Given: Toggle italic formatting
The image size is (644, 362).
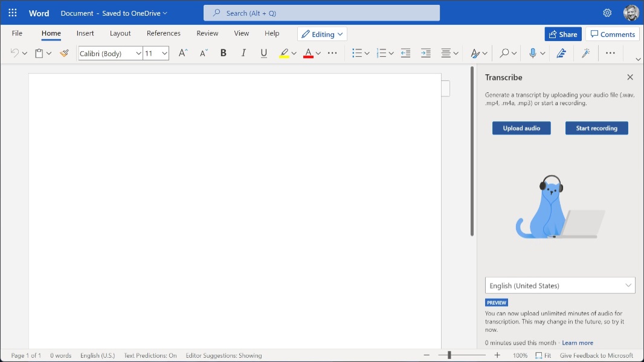Looking at the screenshot, I should coord(243,53).
